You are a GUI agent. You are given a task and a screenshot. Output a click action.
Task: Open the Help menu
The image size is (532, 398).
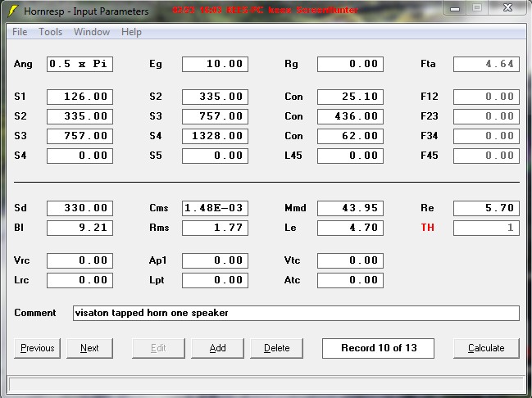(131, 32)
